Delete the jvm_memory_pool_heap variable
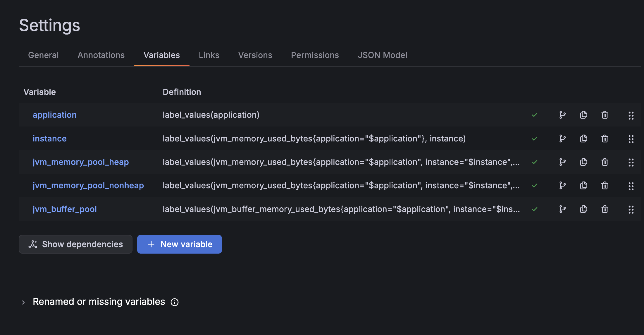This screenshot has height=335, width=644. pos(605,162)
